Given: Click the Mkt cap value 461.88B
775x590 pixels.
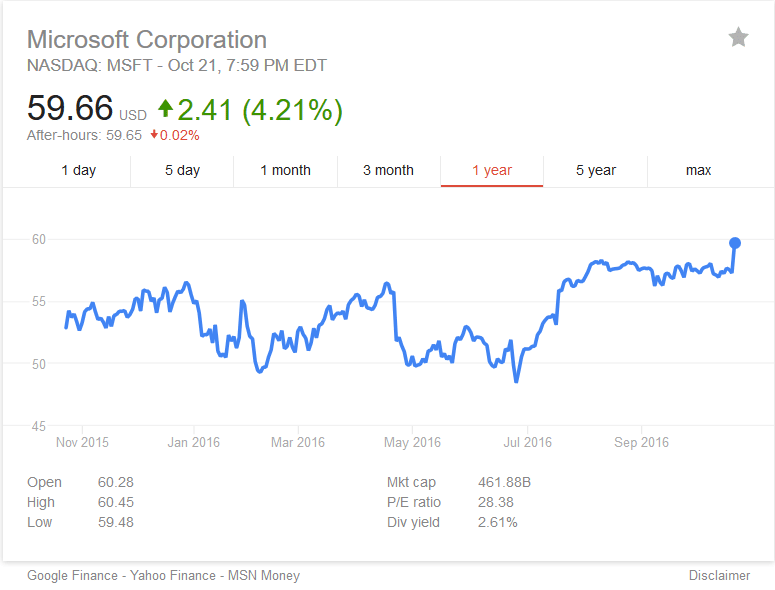Looking at the screenshot, I should pos(504,482).
